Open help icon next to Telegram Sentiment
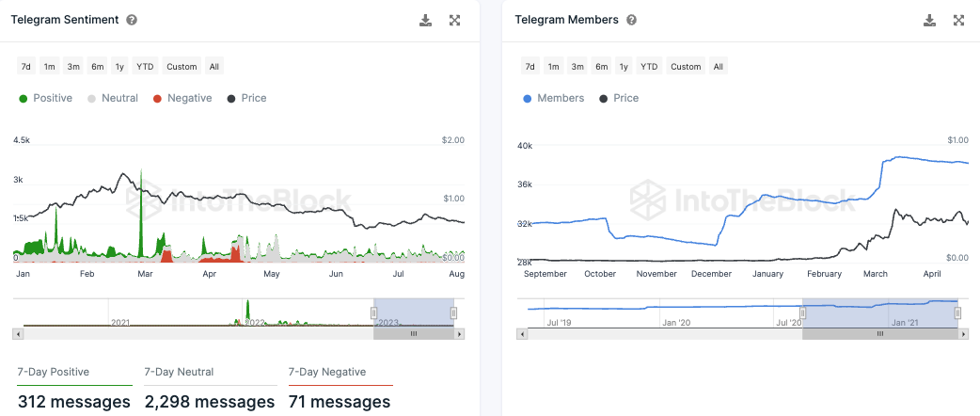980x416 pixels. click(132, 20)
